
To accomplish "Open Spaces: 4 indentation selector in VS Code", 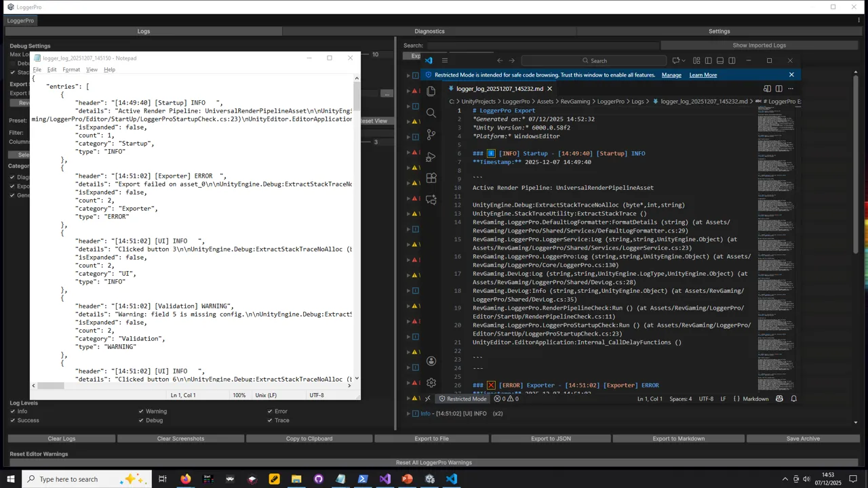I will [x=680, y=399].
